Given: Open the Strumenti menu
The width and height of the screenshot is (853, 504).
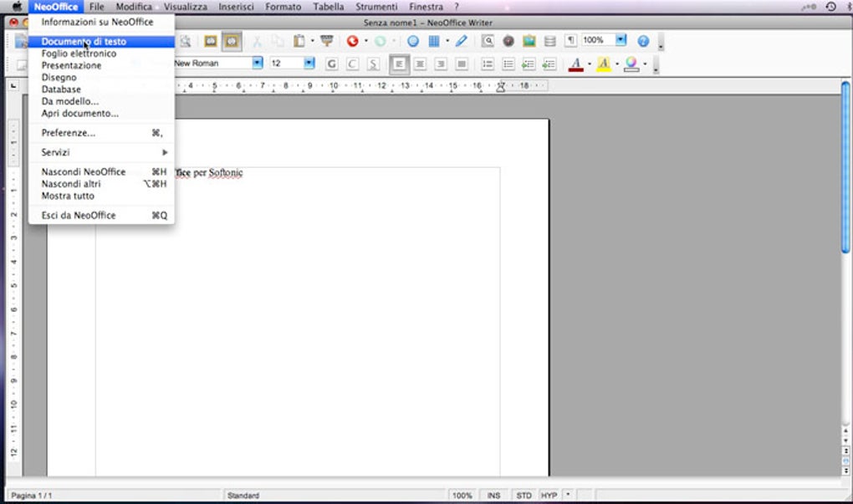Looking at the screenshot, I should 376,7.
